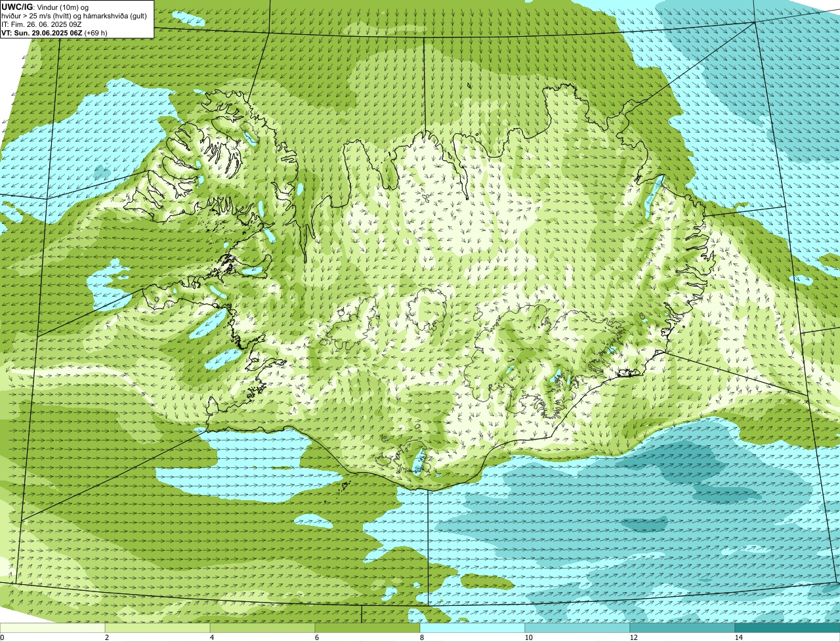Screen dimensions: 840x642
Task: Pick the 4–6 light green legend segment
Action: click(x=262, y=628)
